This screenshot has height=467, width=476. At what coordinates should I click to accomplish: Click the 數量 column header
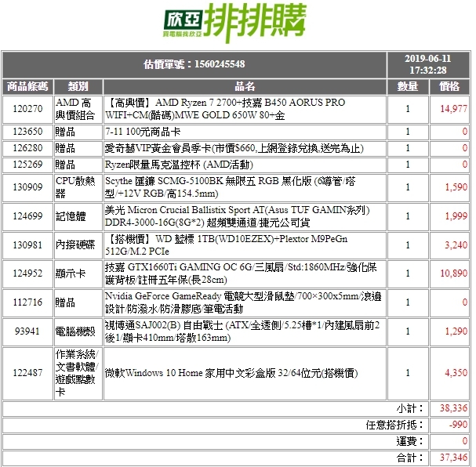(x=408, y=87)
